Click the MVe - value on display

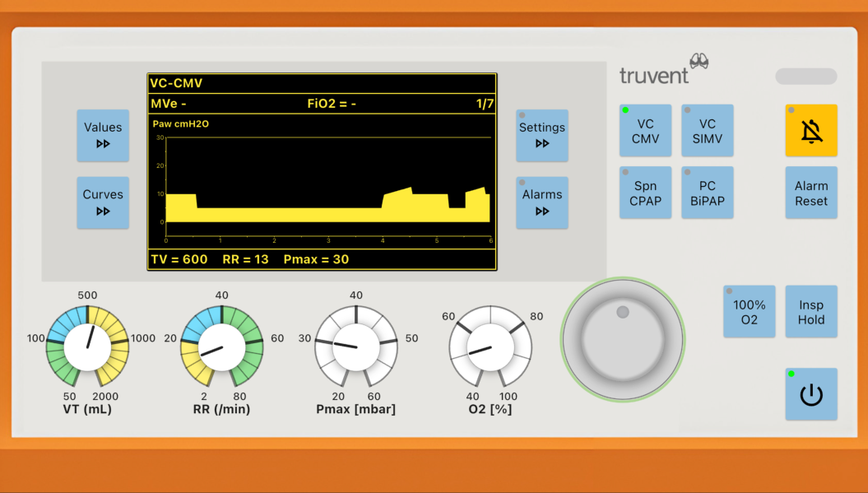point(169,104)
